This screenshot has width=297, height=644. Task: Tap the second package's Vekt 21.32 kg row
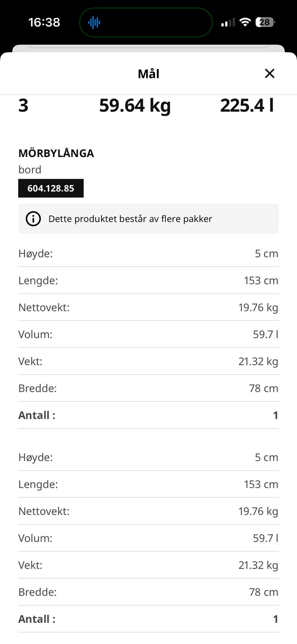pos(148,565)
